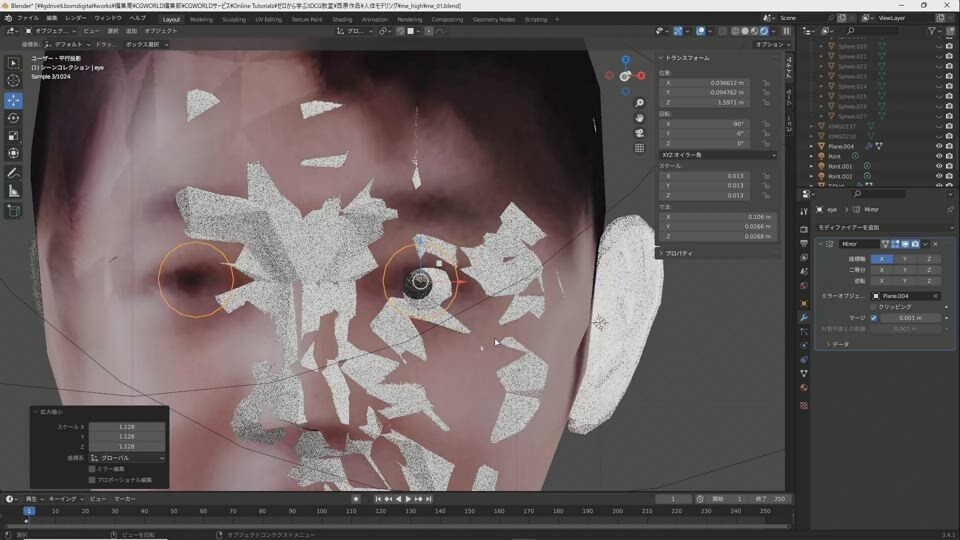Click the zoom magnifier icon in the viewport
960x540 pixels.
pyautogui.click(x=639, y=103)
